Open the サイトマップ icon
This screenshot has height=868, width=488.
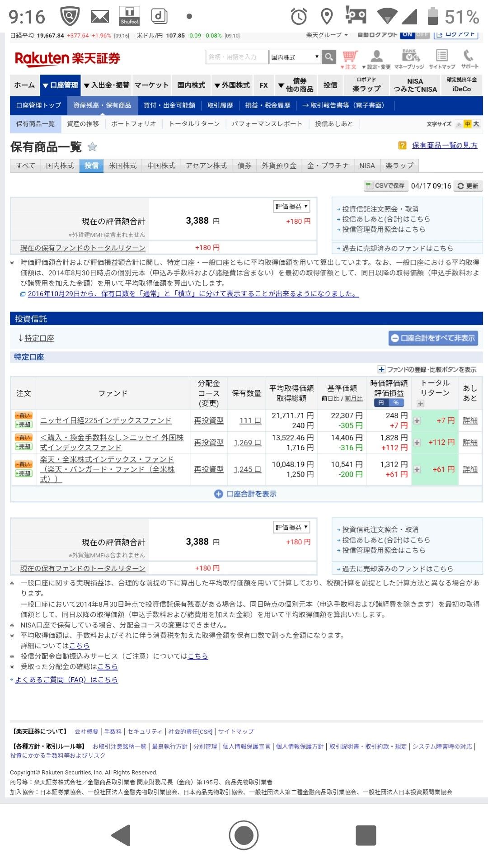[x=441, y=59]
